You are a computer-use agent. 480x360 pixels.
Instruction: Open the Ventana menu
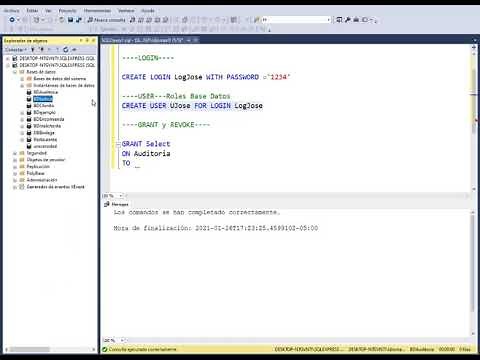[x=126, y=11]
